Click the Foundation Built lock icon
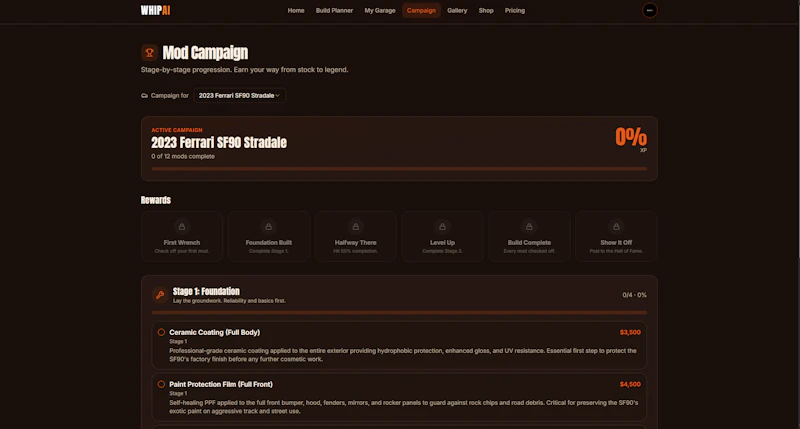This screenshot has width=800, height=429. (268, 226)
